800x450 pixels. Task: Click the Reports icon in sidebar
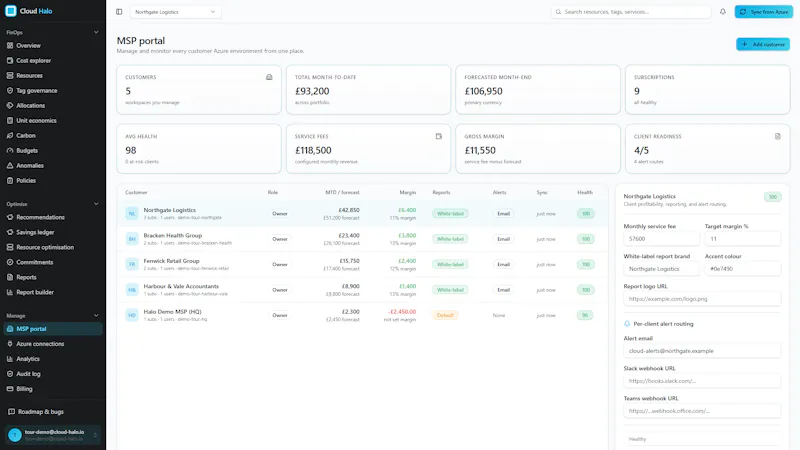10,277
